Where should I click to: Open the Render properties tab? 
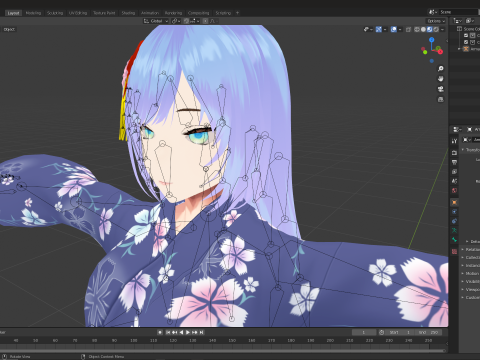pyautogui.click(x=454, y=153)
